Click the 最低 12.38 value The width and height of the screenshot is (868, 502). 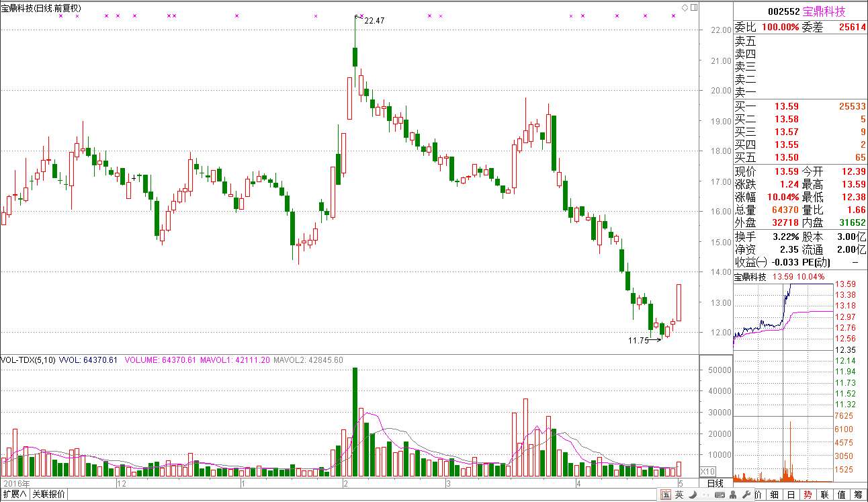tap(854, 198)
